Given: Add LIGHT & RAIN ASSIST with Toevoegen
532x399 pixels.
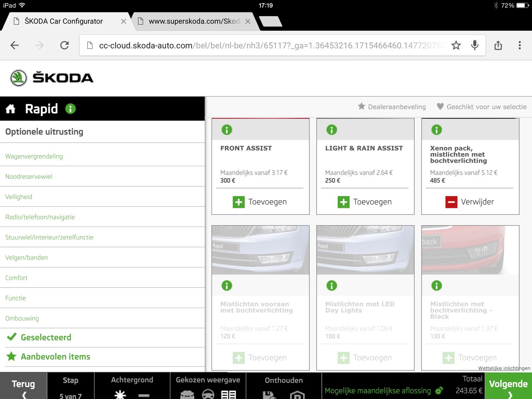Looking at the screenshot, I should pyautogui.click(x=365, y=202).
